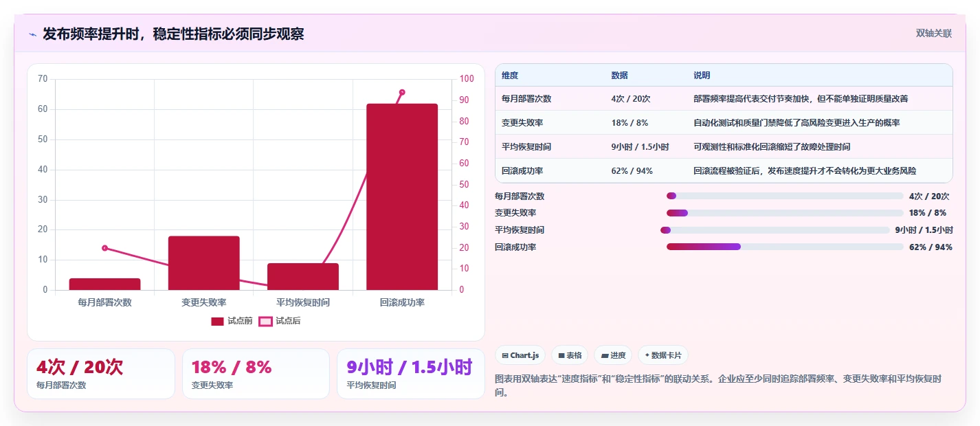Click description starting 部署频率提高代表交付节奏加快

tap(801, 99)
